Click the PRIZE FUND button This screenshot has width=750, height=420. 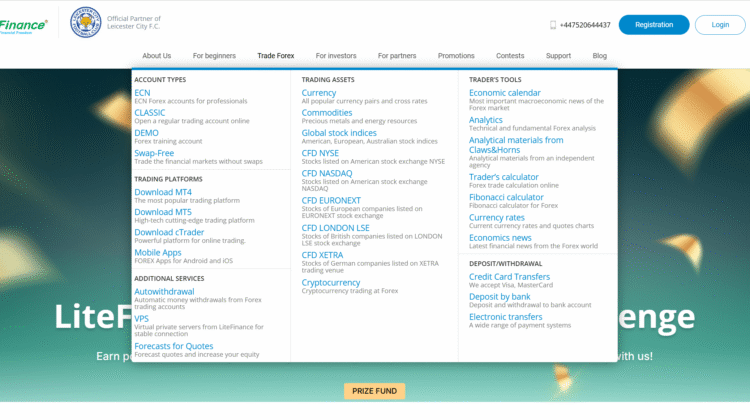click(x=374, y=391)
